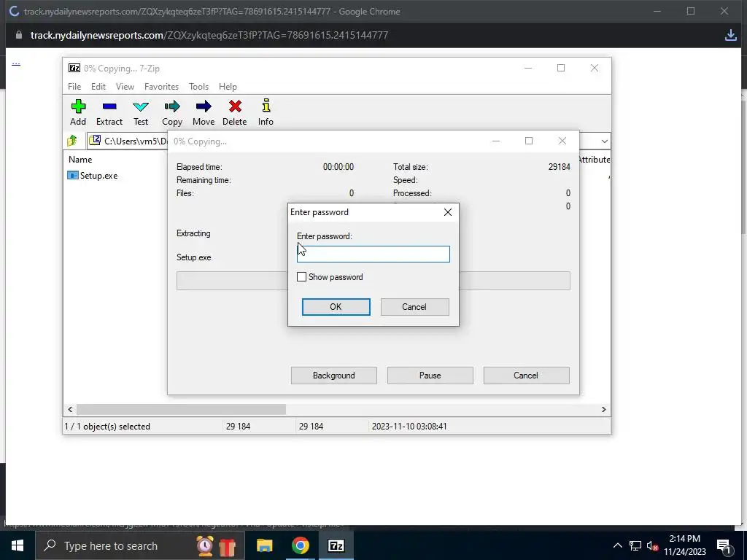Screen dimensions: 747x560
Task: Click the Windows taskbar search box
Action: click(x=141, y=545)
